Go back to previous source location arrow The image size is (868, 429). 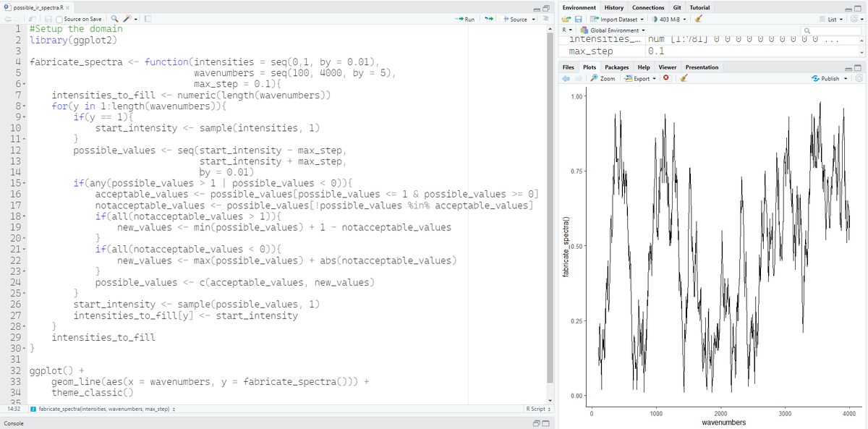[x=7, y=19]
